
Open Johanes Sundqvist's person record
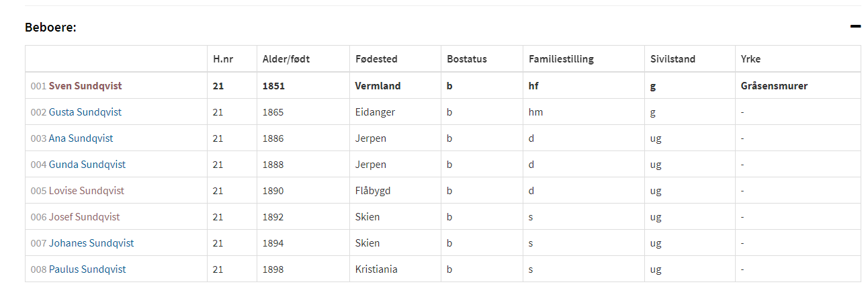click(x=91, y=243)
